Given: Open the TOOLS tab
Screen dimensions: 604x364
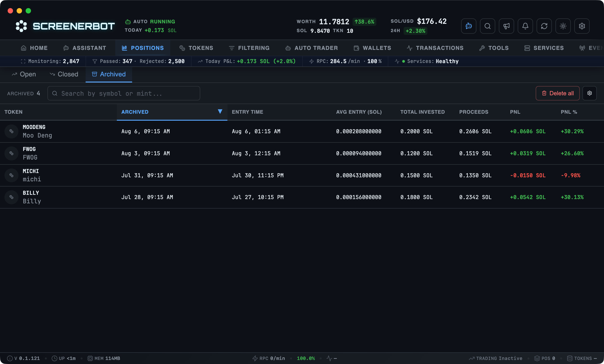Looking at the screenshot, I should click(x=494, y=48).
